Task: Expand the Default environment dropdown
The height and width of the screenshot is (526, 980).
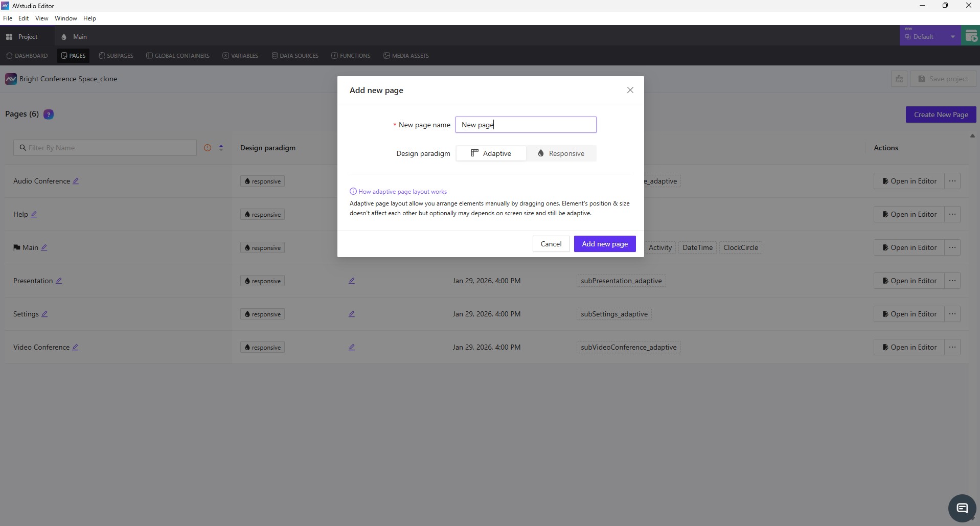Action: pyautogui.click(x=952, y=37)
